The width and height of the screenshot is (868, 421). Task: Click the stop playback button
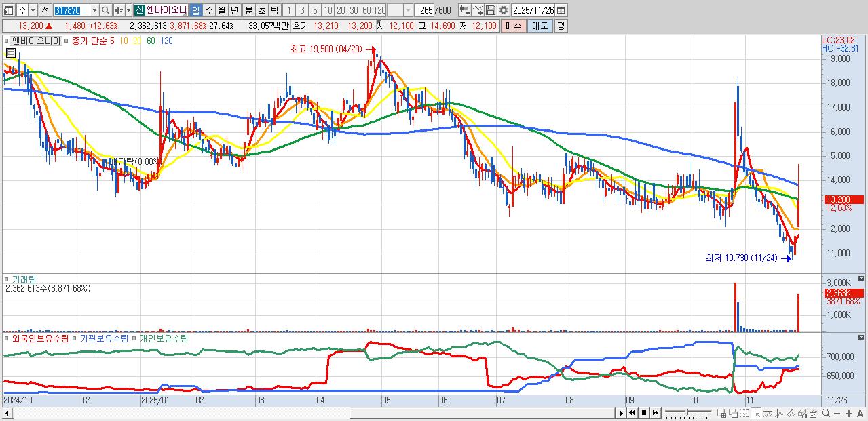coord(644,413)
